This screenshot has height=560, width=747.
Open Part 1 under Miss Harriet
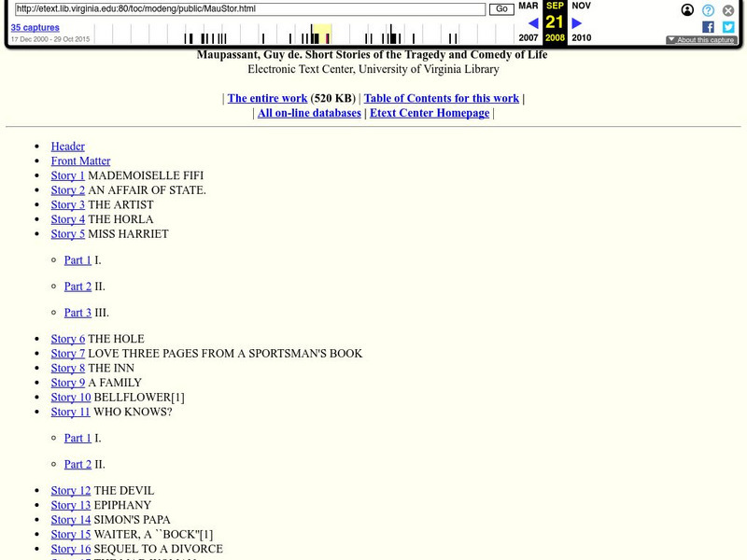(78, 260)
